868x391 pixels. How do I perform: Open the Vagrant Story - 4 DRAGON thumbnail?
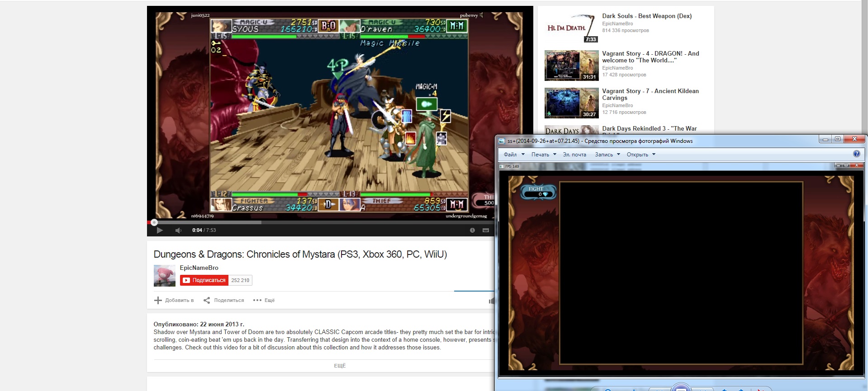tap(572, 65)
